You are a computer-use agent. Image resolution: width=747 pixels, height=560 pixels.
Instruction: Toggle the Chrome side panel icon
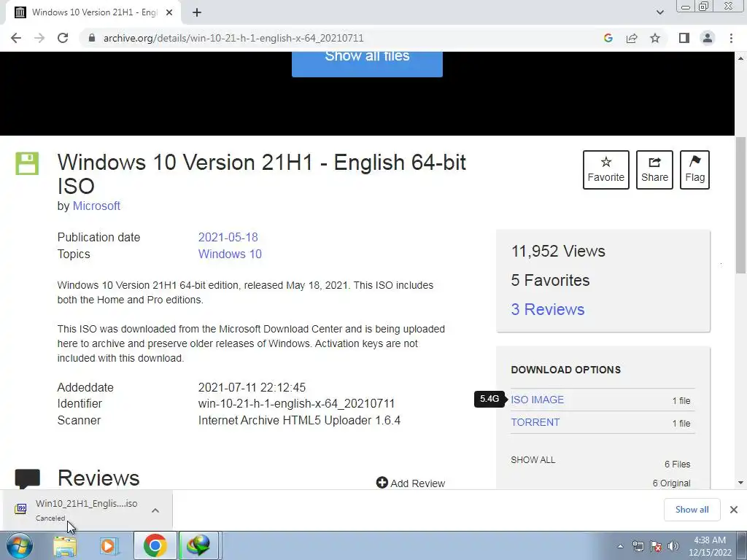click(684, 38)
